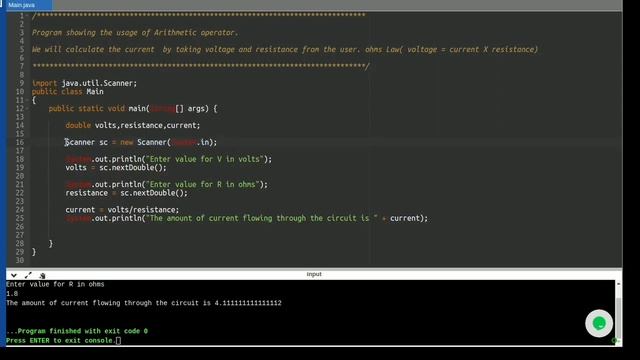The image size is (640, 360).
Task: Collapse the class body fold arrow at line 11
Action: click(x=27, y=100)
